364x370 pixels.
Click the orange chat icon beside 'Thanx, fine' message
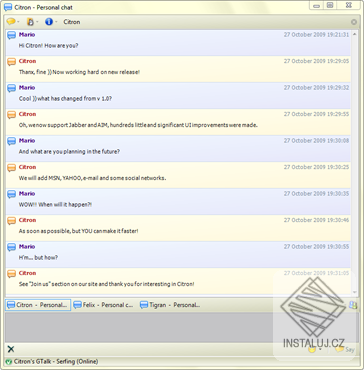click(12, 62)
